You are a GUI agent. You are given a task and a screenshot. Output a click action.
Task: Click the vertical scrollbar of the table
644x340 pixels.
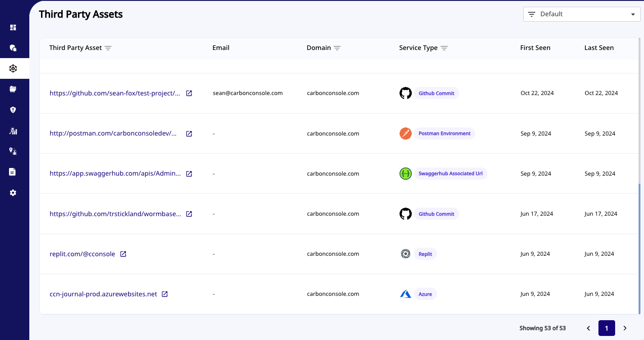coord(639,248)
